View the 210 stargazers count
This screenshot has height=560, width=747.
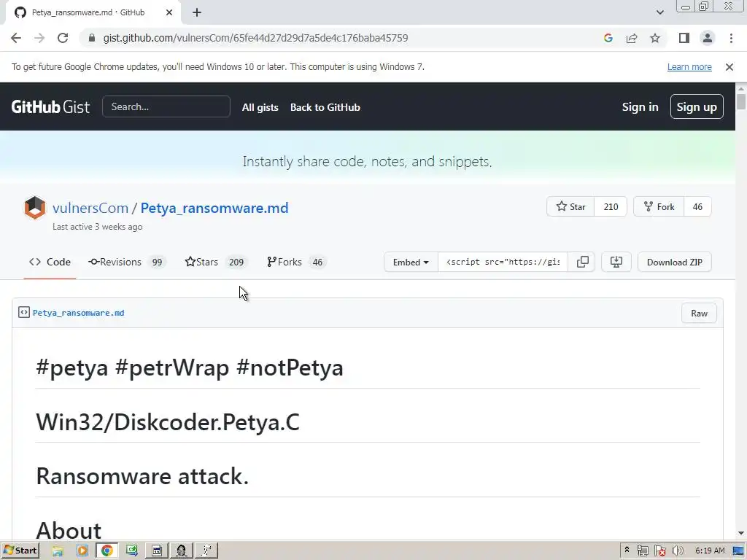611,206
